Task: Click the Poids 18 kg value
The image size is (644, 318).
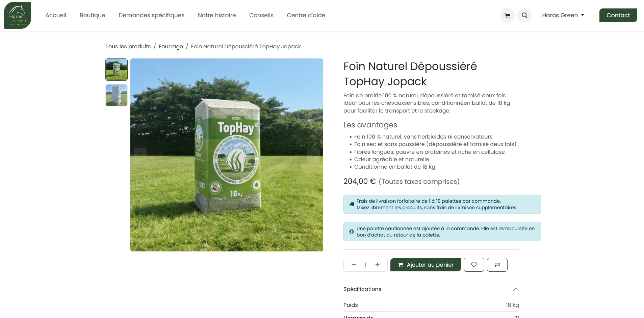Action: [x=512, y=305]
